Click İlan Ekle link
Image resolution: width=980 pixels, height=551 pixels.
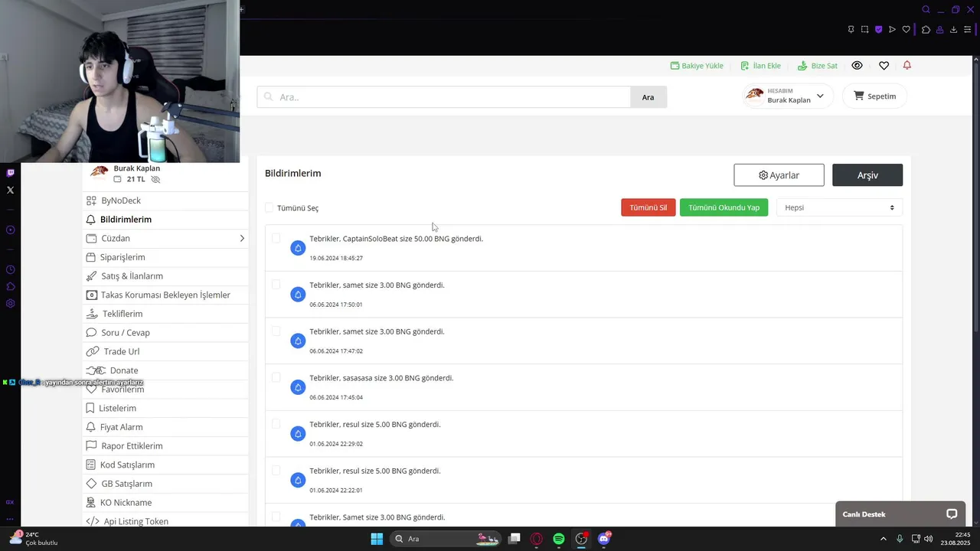(x=761, y=66)
